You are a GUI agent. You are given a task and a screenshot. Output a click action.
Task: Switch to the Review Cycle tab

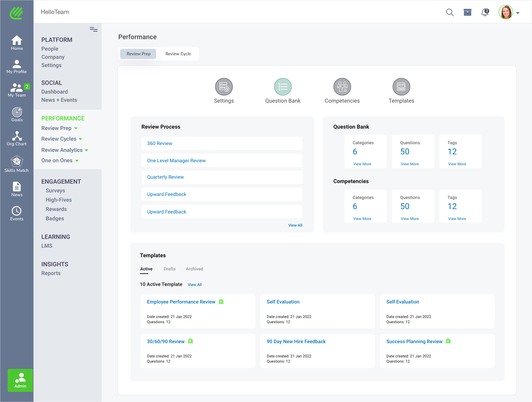coord(178,54)
